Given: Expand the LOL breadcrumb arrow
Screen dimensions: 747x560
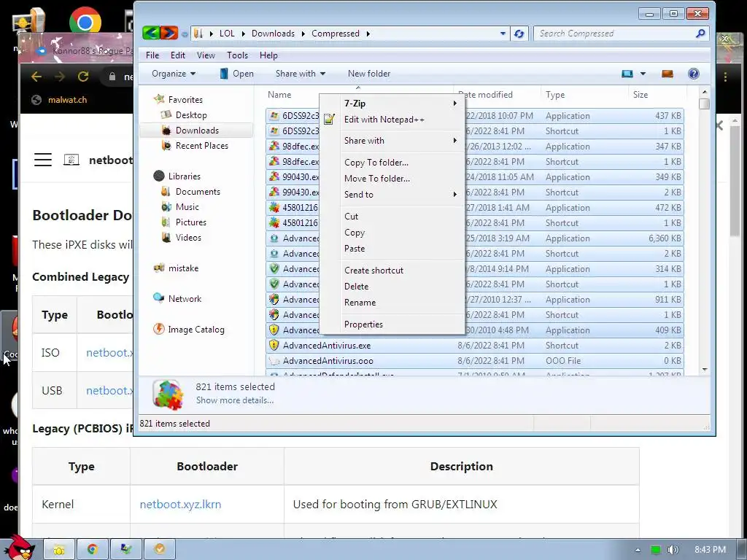Looking at the screenshot, I should [243, 34].
